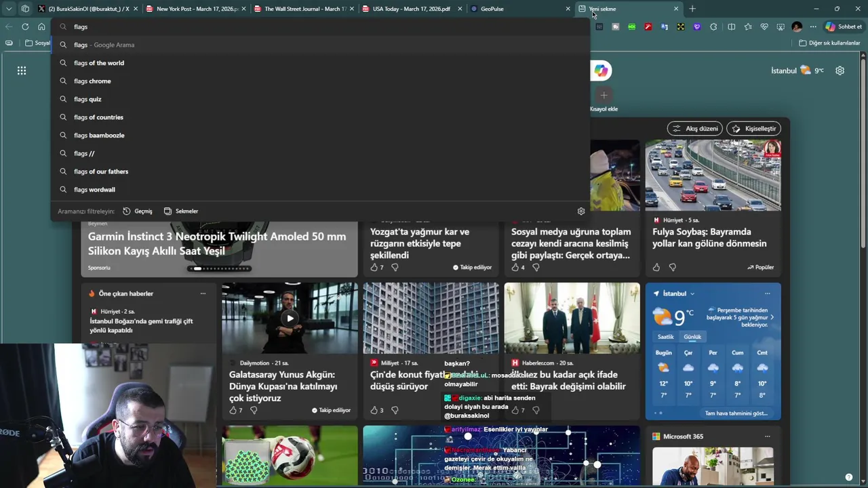
Task: Reload the page with the refresh icon
Action: pyautogui.click(x=25, y=26)
